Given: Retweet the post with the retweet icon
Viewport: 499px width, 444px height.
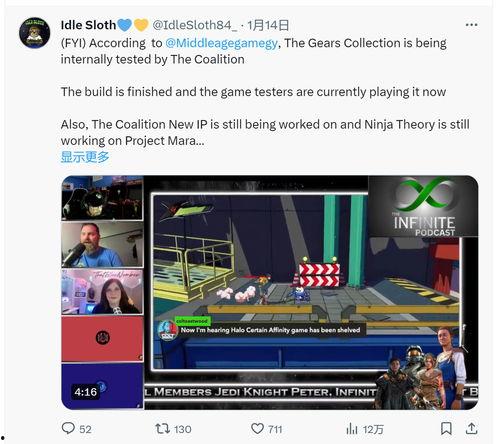Looking at the screenshot, I should point(163,428).
